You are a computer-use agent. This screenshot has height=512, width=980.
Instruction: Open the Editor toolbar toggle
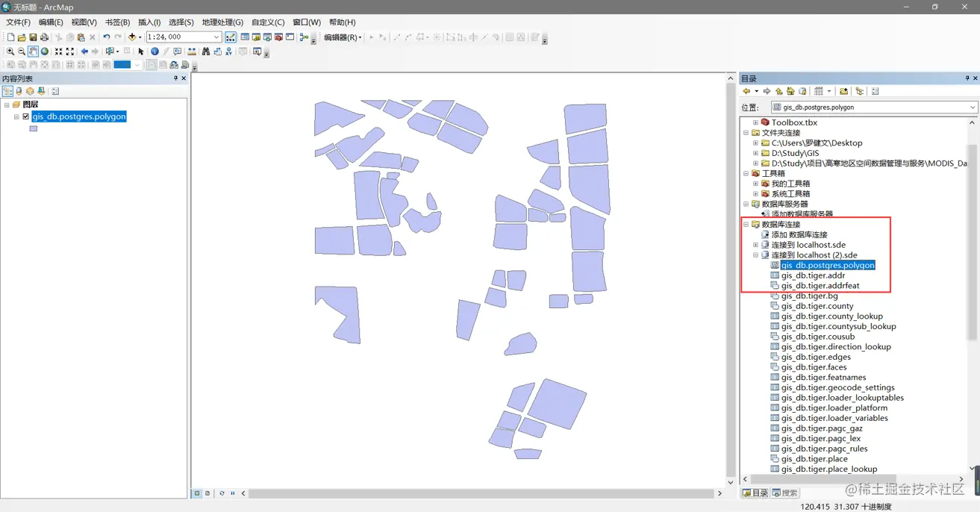[x=231, y=37]
